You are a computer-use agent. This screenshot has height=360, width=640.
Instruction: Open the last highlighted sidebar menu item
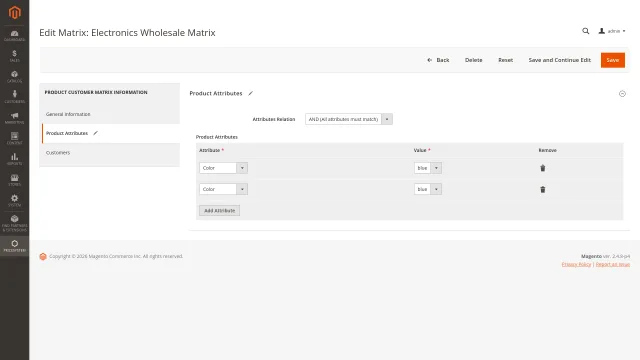14,246
